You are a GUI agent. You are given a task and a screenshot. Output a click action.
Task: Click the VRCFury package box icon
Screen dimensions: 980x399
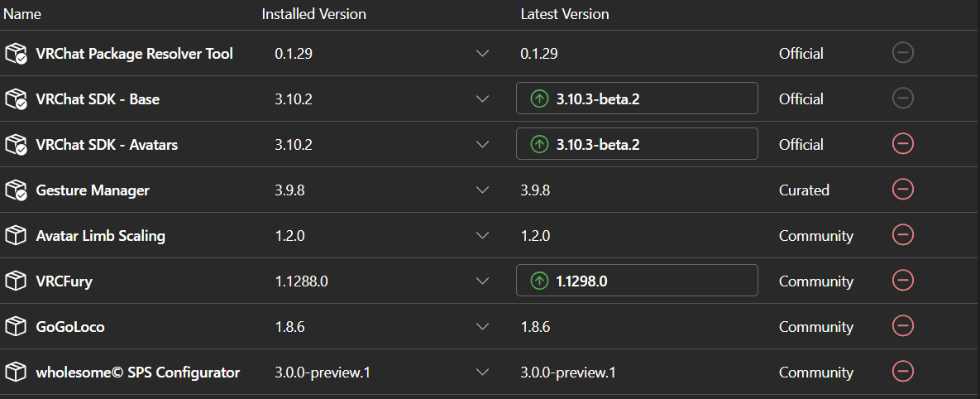pos(16,281)
